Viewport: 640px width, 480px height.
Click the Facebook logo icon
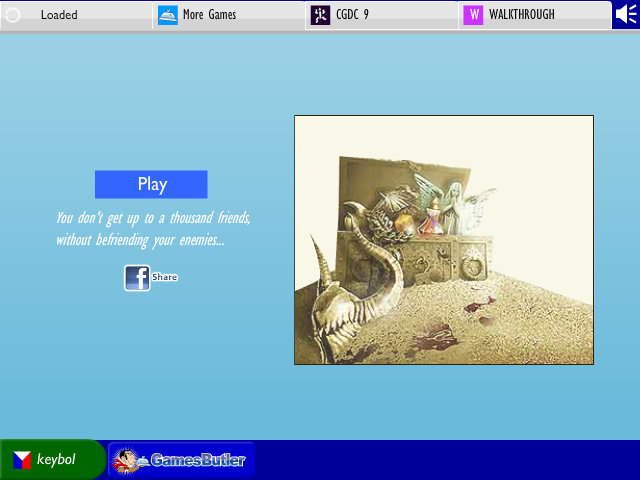137,278
